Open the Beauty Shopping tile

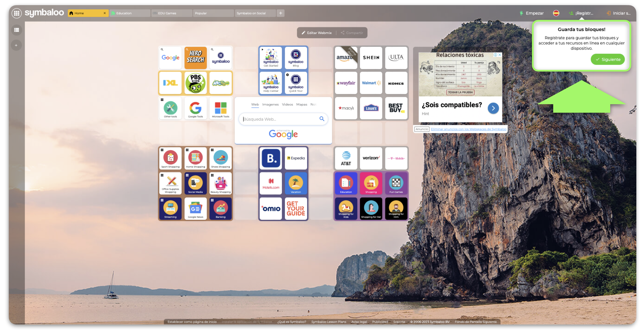[x=221, y=184]
